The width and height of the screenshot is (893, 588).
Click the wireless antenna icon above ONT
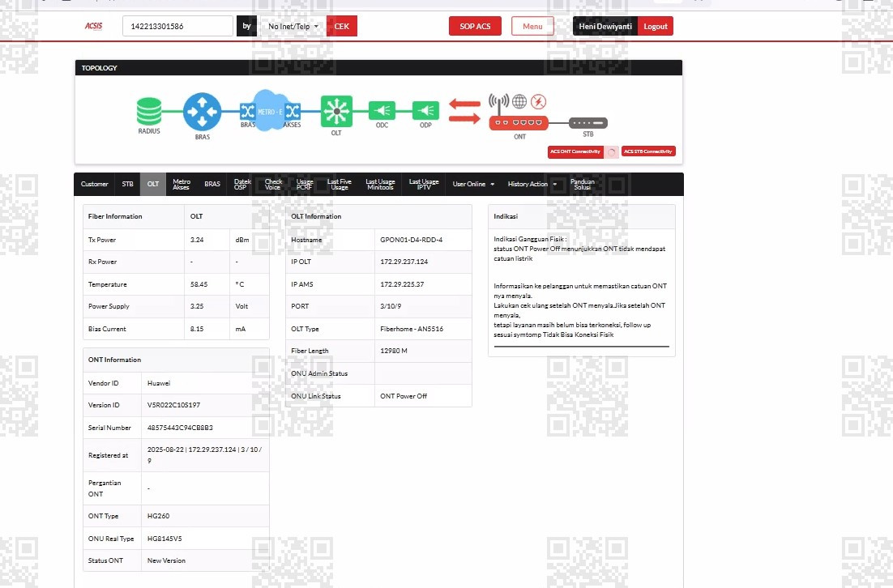tap(499, 103)
